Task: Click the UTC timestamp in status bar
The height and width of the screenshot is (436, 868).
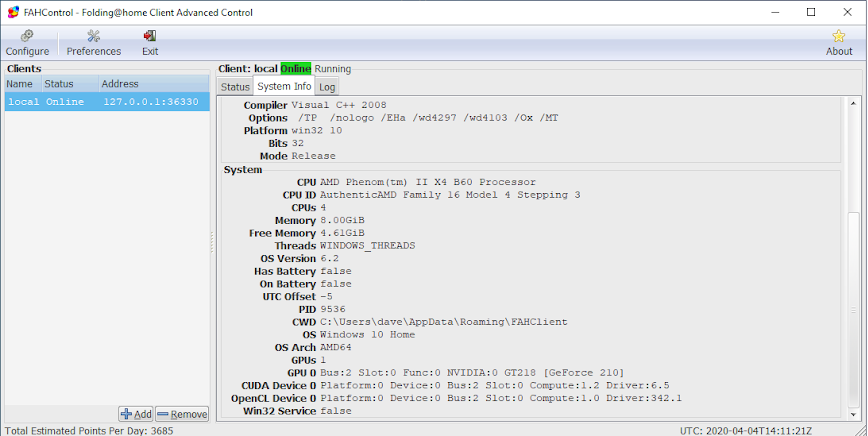Action: pos(746,430)
